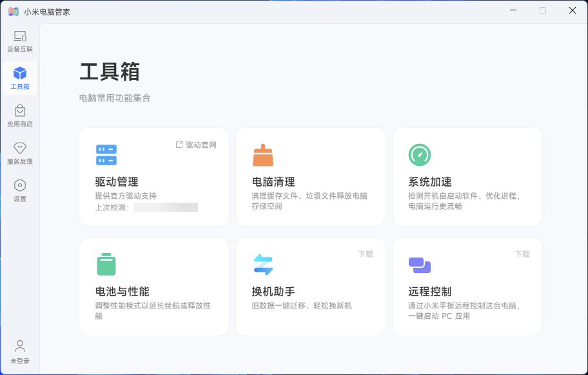The height and width of the screenshot is (375, 588).
Task: Click the battery icon on 电池与性能 card
Action: (x=106, y=264)
